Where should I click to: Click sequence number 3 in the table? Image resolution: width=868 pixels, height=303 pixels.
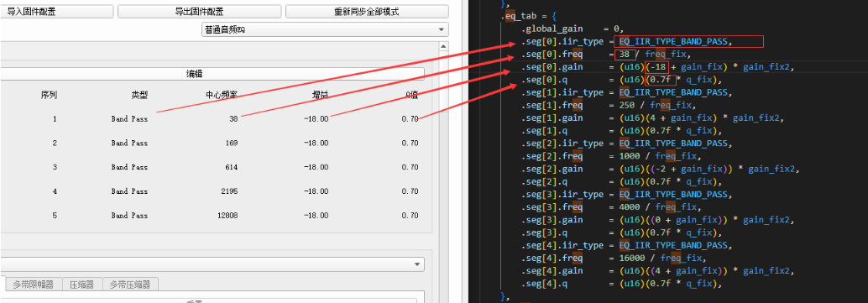tap(55, 167)
